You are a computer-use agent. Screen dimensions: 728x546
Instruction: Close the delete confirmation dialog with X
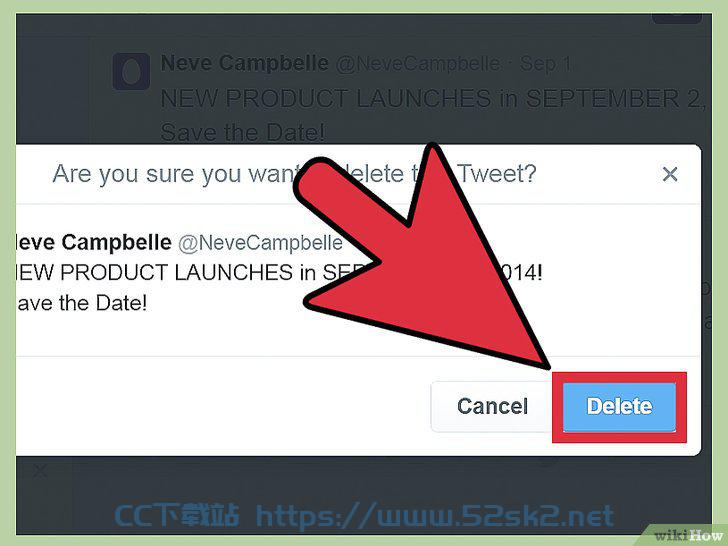coord(670,175)
